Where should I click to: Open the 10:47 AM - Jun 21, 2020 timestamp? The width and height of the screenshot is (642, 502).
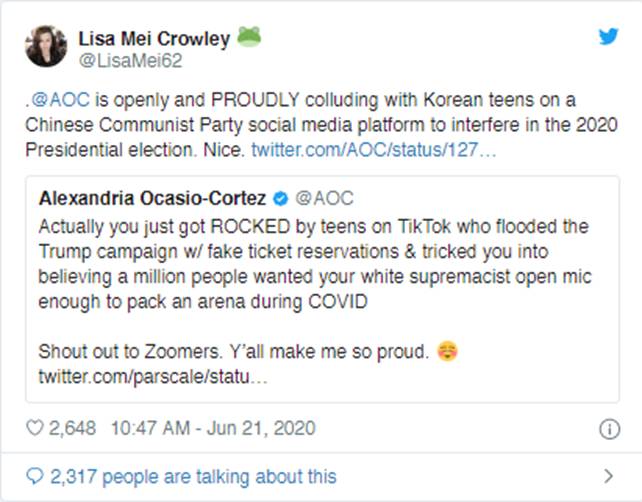click(x=211, y=429)
